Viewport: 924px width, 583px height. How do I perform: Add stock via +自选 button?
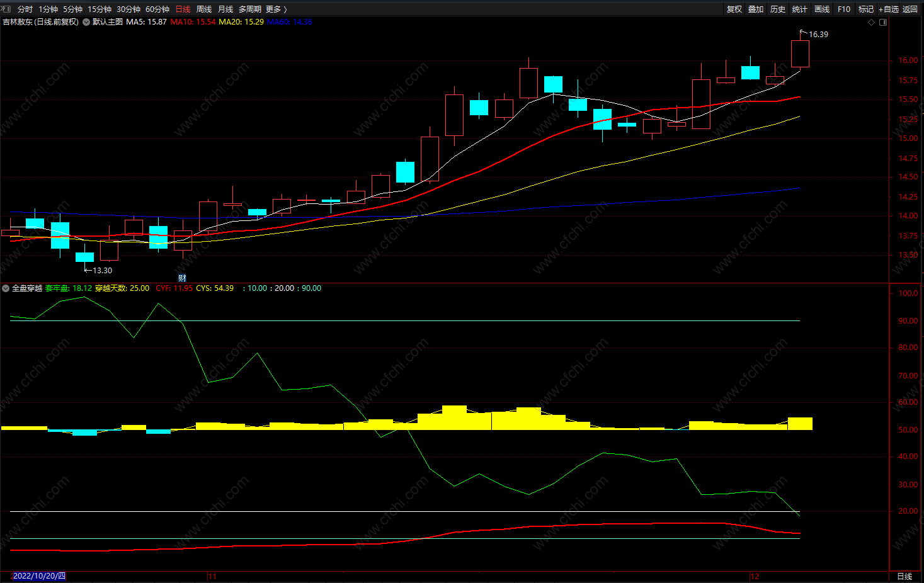pyautogui.click(x=889, y=9)
